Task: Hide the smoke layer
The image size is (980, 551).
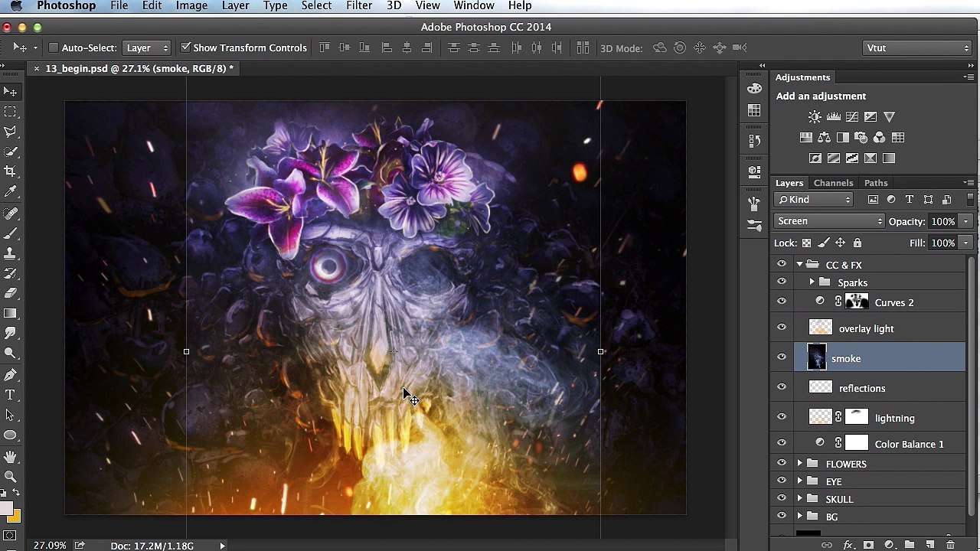Action: click(782, 357)
